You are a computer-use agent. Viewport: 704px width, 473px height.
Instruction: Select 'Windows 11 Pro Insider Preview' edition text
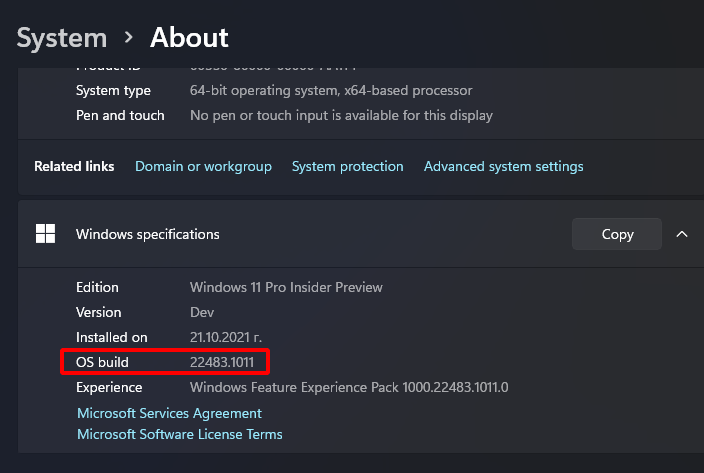[x=286, y=287]
